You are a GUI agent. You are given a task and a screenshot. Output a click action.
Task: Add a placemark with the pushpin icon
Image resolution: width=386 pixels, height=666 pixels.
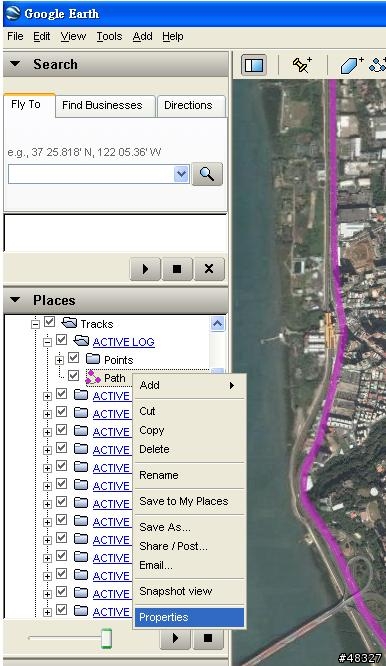302,65
